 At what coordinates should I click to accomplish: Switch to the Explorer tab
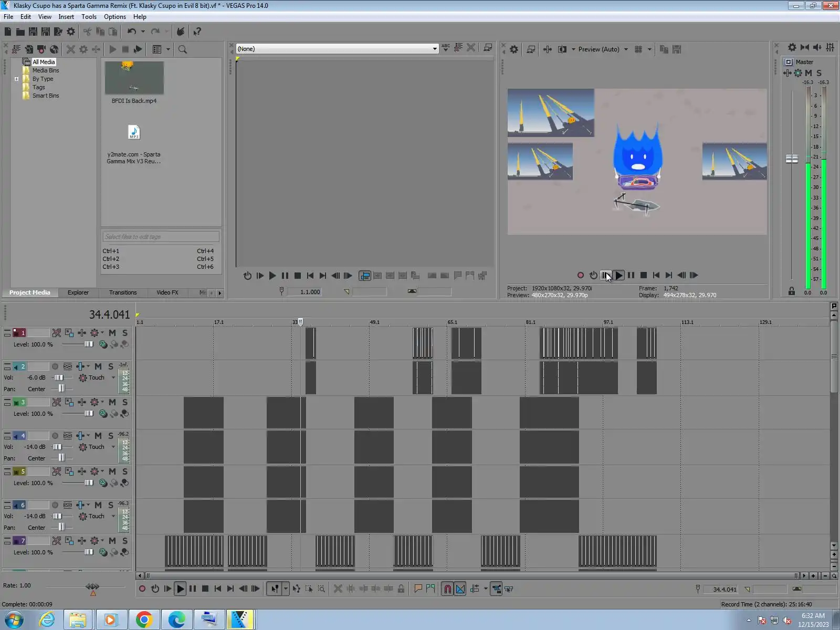tap(78, 292)
